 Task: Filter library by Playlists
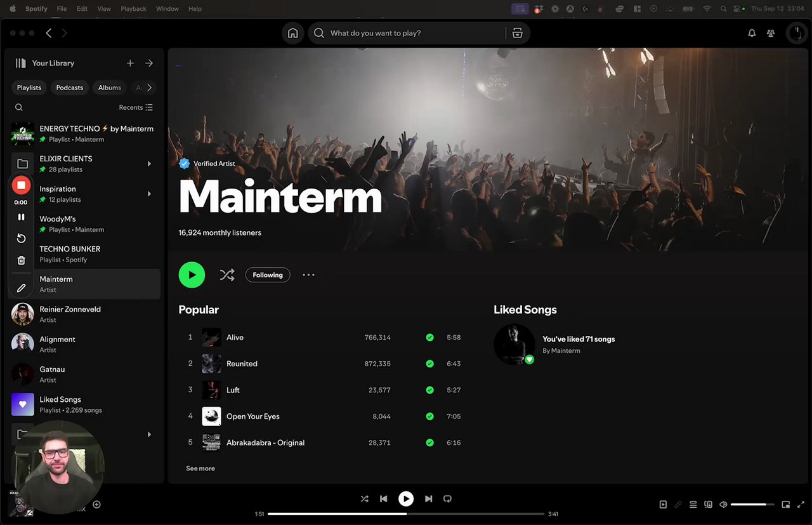click(29, 88)
